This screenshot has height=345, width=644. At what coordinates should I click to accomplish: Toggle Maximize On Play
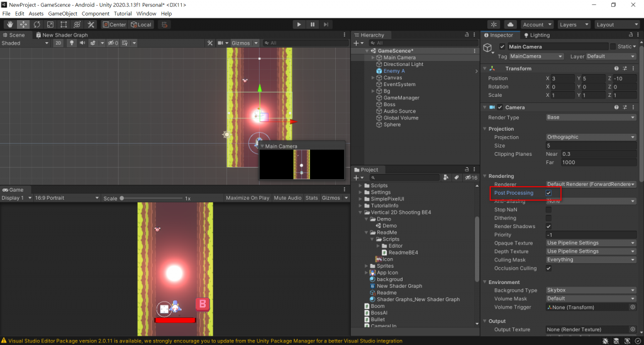(x=247, y=198)
